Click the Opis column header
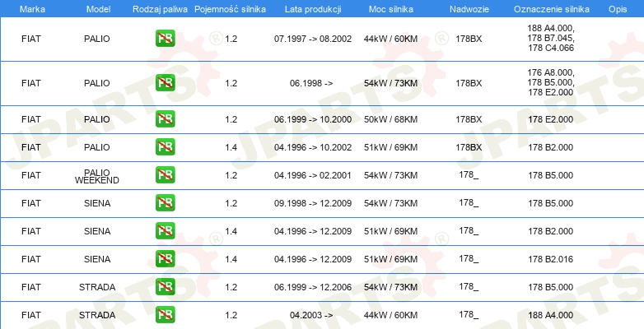The width and height of the screenshot is (644, 329). tap(618, 9)
